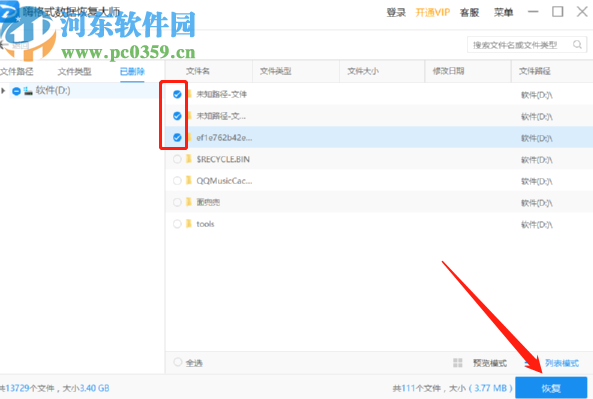This screenshot has height=399, width=593.
Task: Select the 面兜兜 folder name
Action: [208, 202]
